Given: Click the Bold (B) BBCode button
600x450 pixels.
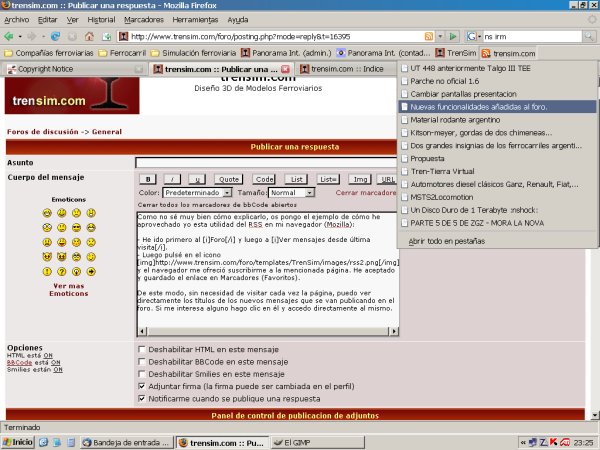Looking at the screenshot, I should coord(147,178).
